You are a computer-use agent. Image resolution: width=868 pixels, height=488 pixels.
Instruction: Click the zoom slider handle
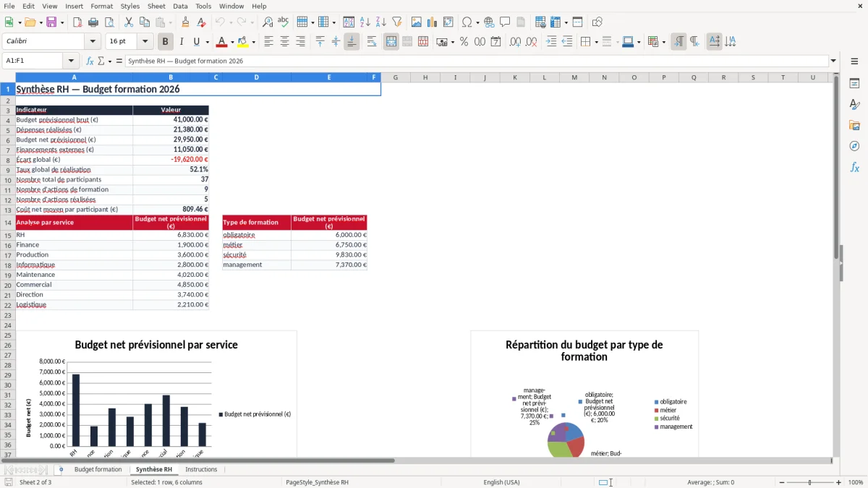810,482
